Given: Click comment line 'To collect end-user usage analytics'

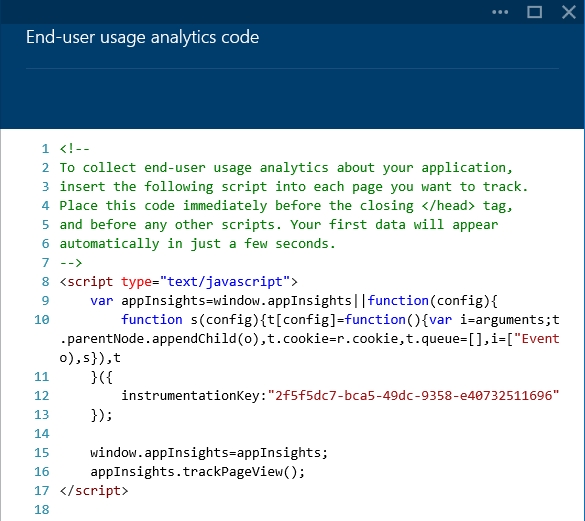Looking at the screenshot, I should tap(286, 168).
